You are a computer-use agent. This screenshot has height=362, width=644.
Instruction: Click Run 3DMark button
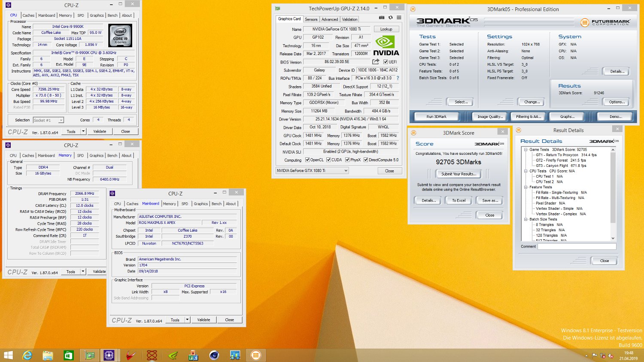436,117
